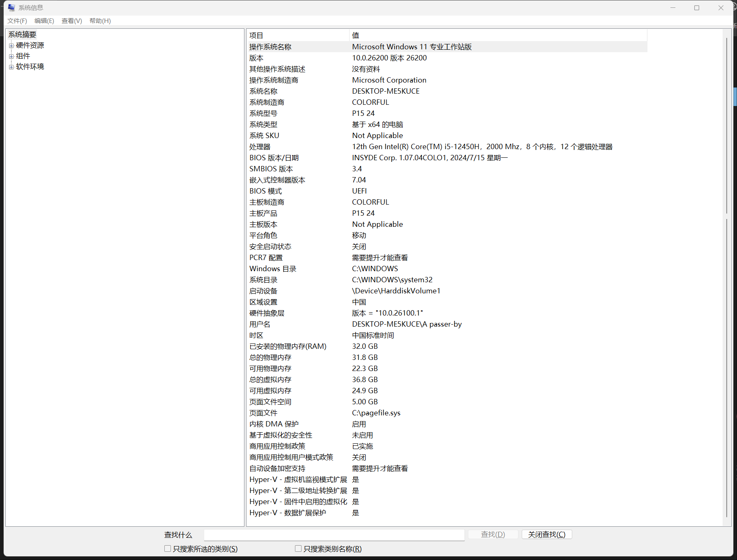The width and height of the screenshot is (737, 560).
Task: Click the 项目 column header
Action: [298, 35]
